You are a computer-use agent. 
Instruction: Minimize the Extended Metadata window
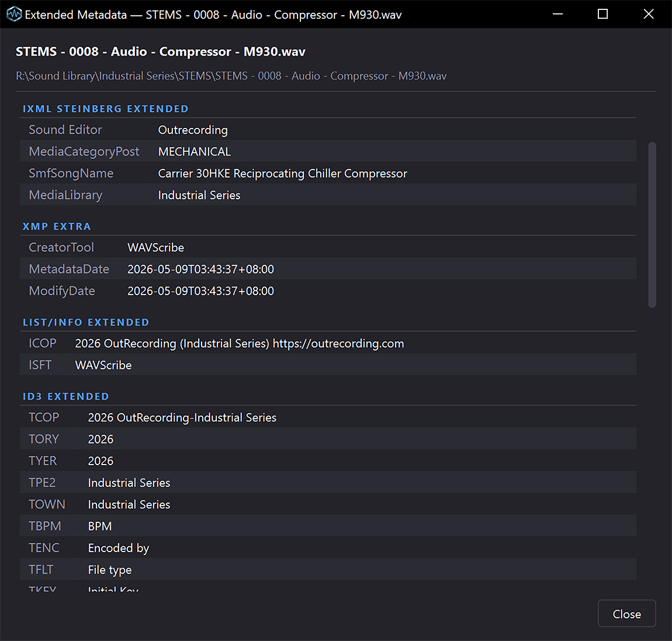point(557,14)
